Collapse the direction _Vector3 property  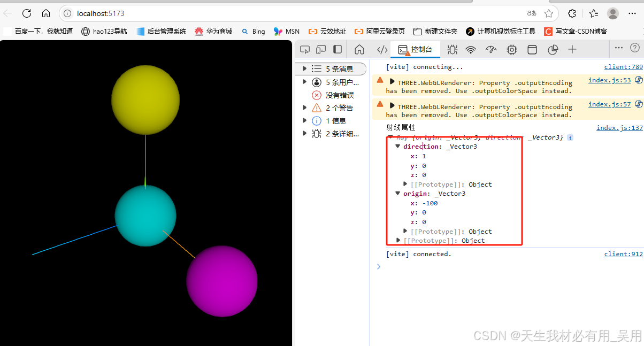click(398, 146)
